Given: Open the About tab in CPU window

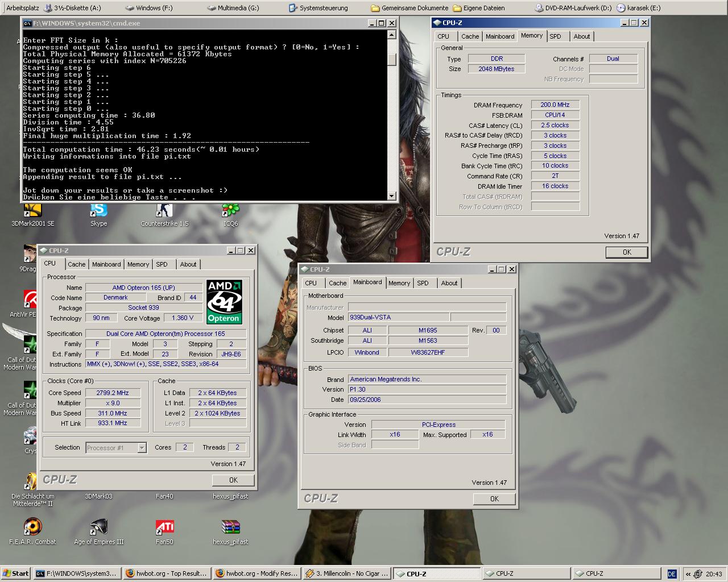Looking at the screenshot, I should pos(188,264).
